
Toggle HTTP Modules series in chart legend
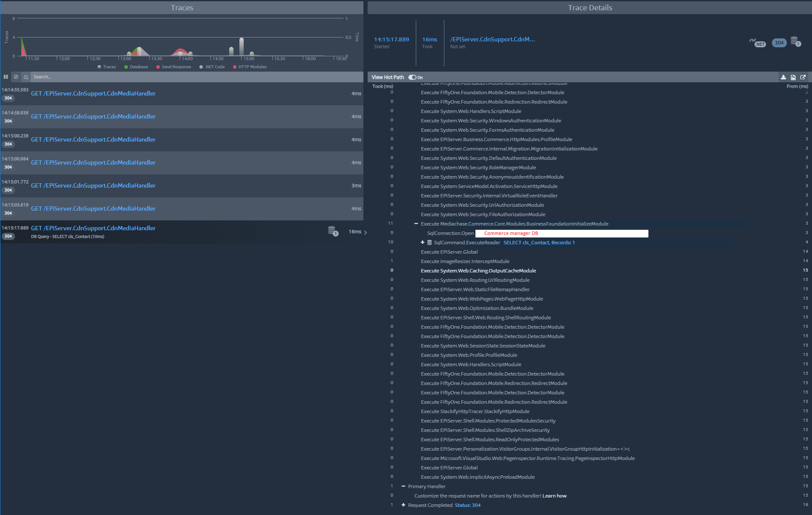pyautogui.click(x=250, y=67)
